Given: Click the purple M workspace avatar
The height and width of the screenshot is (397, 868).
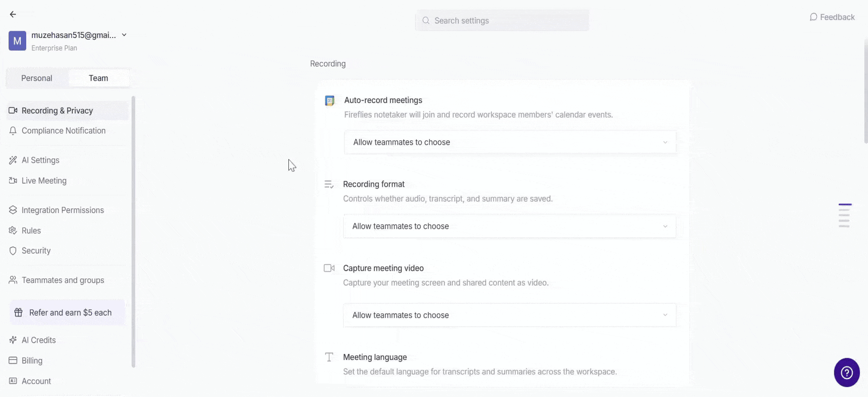Looking at the screenshot, I should [x=17, y=41].
